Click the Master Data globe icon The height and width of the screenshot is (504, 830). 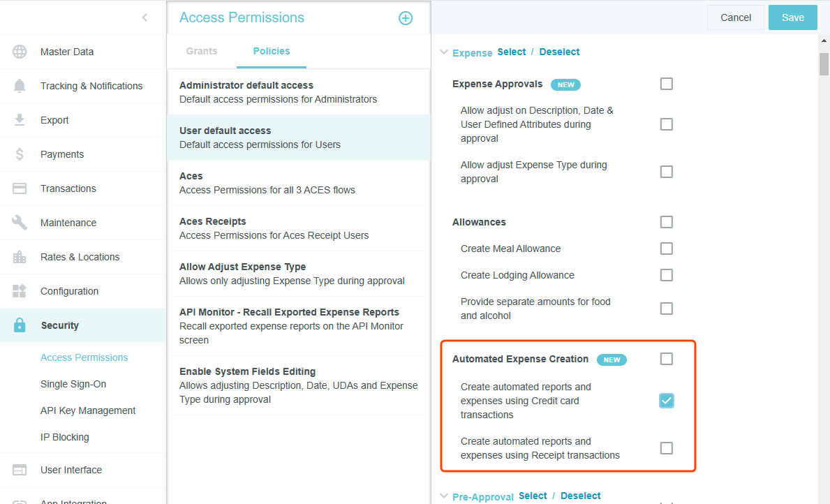pyautogui.click(x=20, y=52)
